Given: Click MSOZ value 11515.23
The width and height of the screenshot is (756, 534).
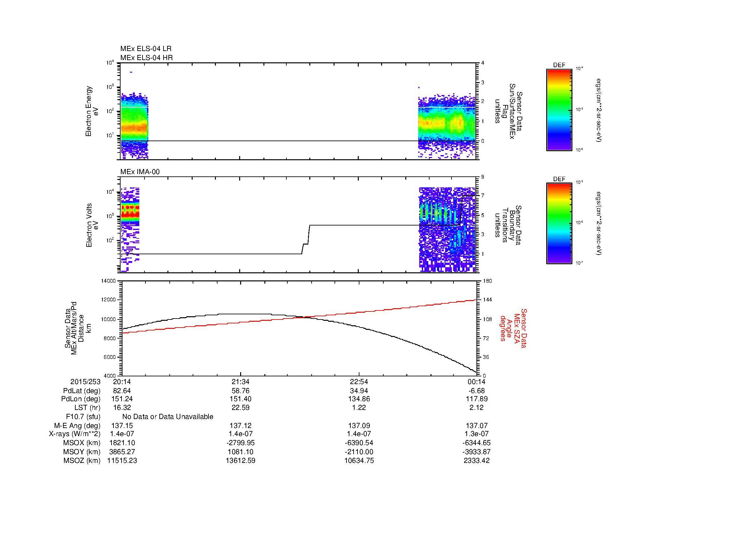Looking at the screenshot, I should (122, 461).
